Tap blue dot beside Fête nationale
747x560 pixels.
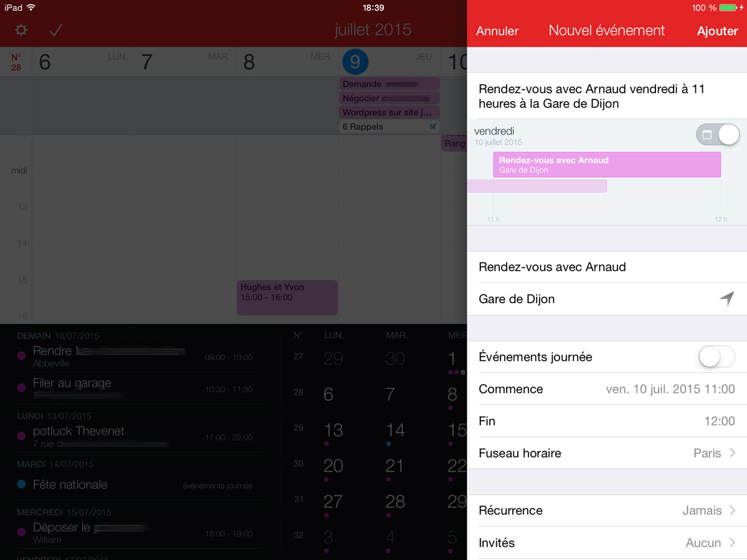[x=22, y=485]
